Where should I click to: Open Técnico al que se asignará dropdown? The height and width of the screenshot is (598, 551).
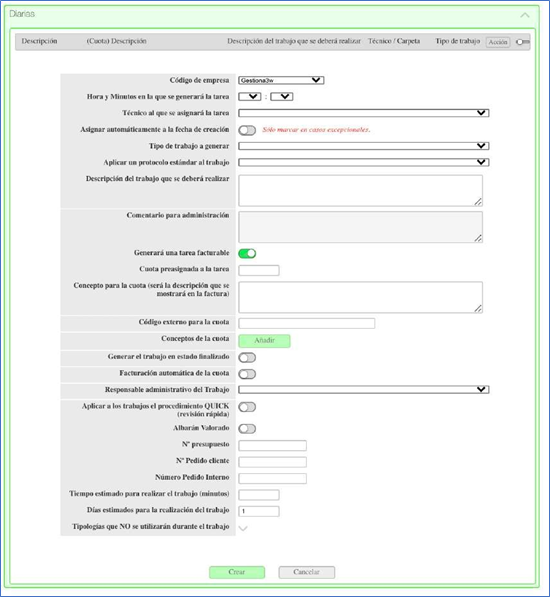coord(363,113)
